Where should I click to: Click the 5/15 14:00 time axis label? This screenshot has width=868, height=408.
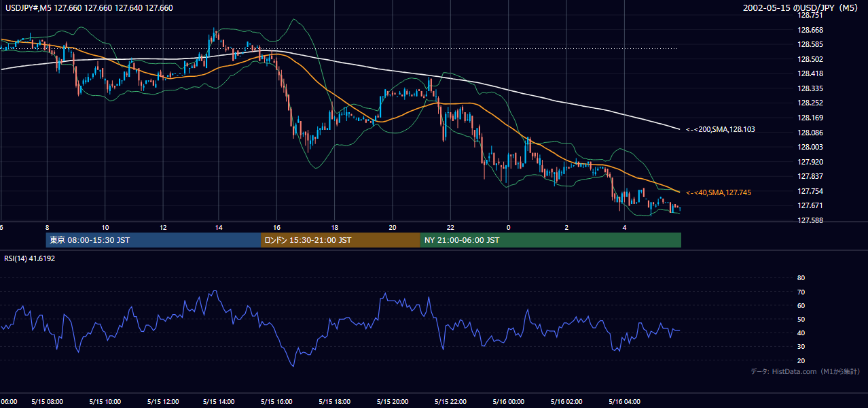(220, 401)
